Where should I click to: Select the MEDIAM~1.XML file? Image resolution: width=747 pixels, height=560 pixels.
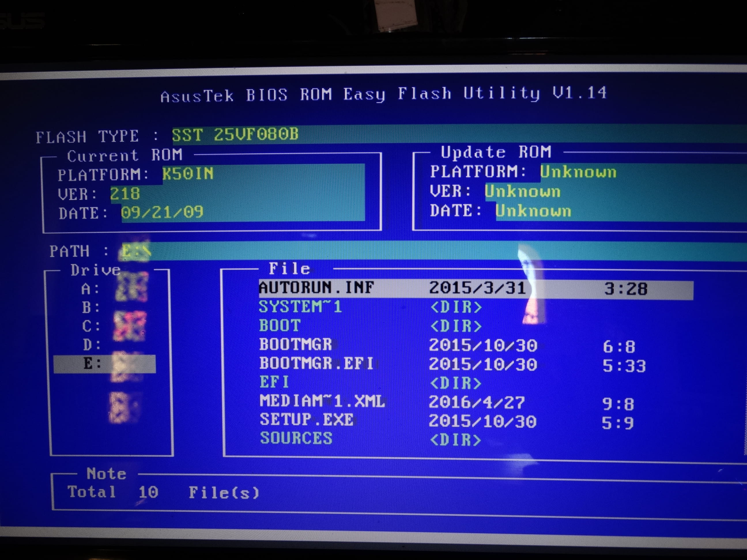click(322, 401)
